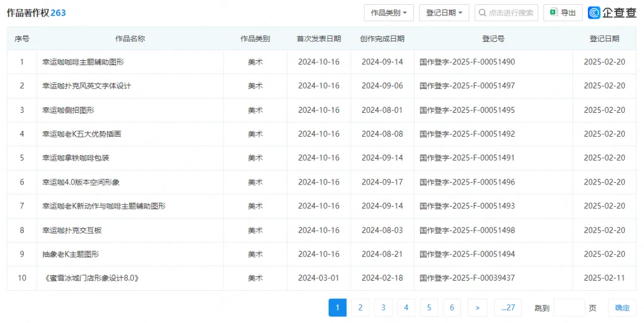Click 幸运咖扑克风英文字体设计 work name

(x=86, y=85)
